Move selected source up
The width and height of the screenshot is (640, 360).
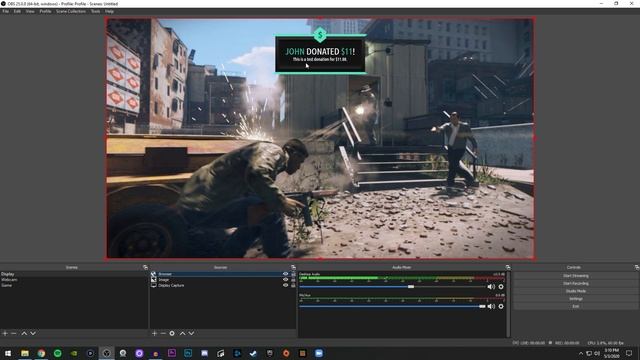[182, 333]
